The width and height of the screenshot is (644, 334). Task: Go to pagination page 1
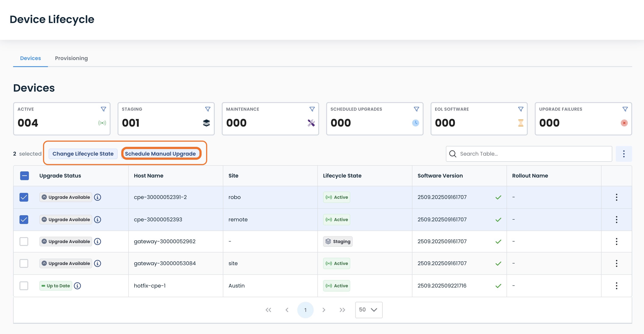305,310
